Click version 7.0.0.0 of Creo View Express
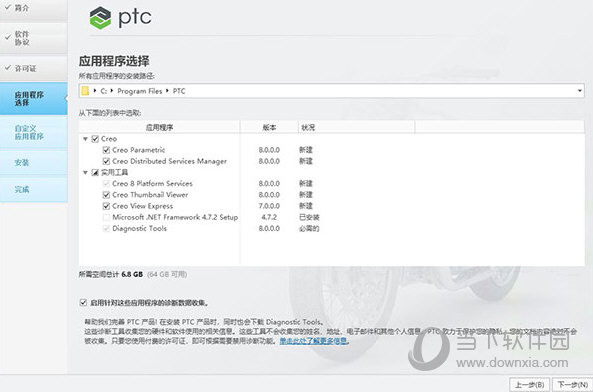Viewport: 593px width, 392px height. (269, 206)
